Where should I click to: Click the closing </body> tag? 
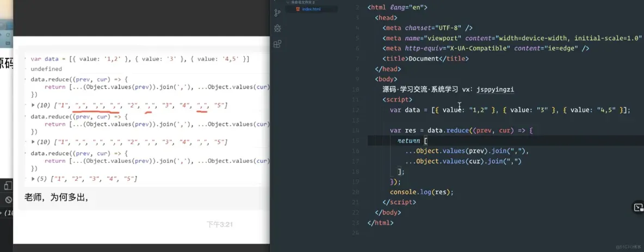[388, 212]
